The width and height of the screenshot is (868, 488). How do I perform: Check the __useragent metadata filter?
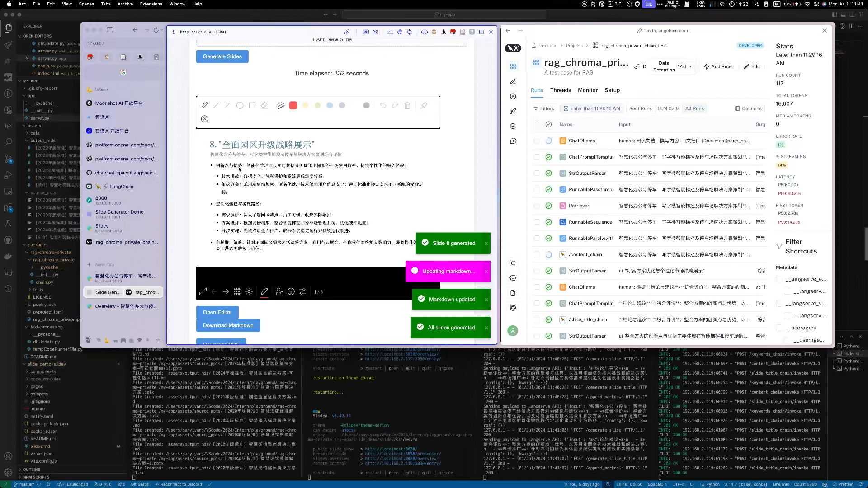pyautogui.click(x=779, y=328)
